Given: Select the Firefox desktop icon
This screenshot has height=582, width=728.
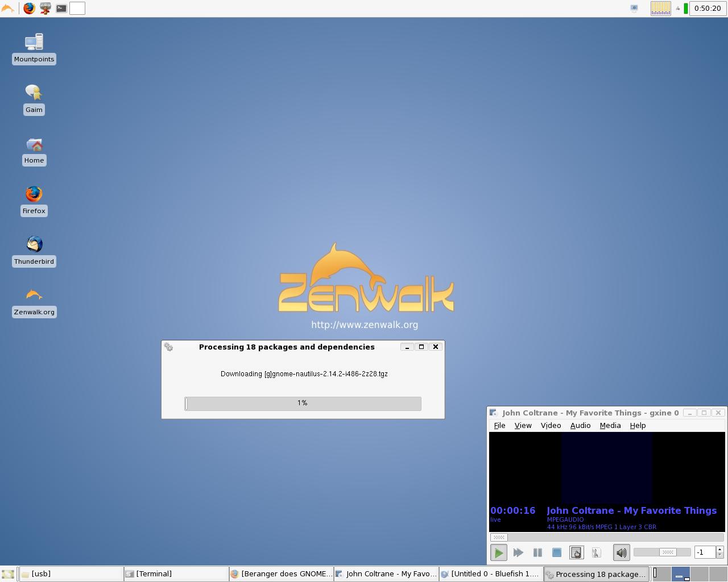Looking at the screenshot, I should tap(34, 200).
